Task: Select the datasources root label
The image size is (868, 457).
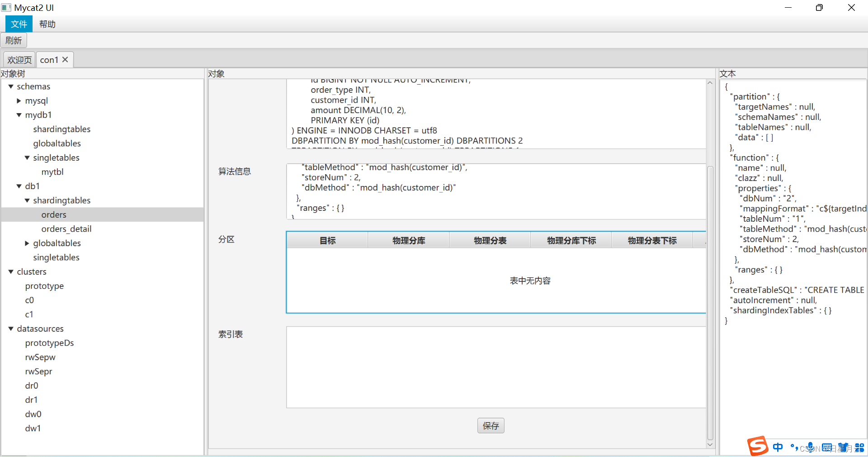Action: [x=40, y=329]
